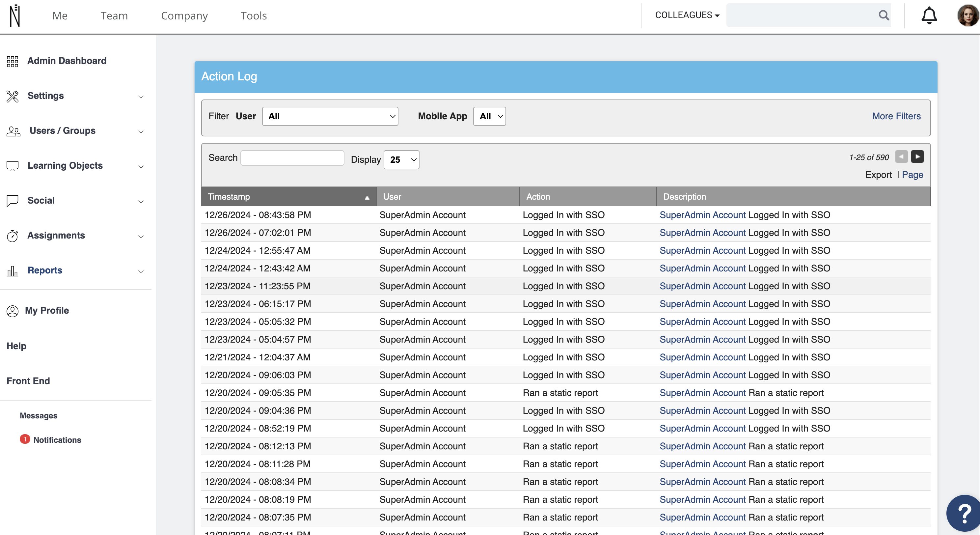Open the User filter dropdown
This screenshot has width=980, height=535.
[330, 116]
